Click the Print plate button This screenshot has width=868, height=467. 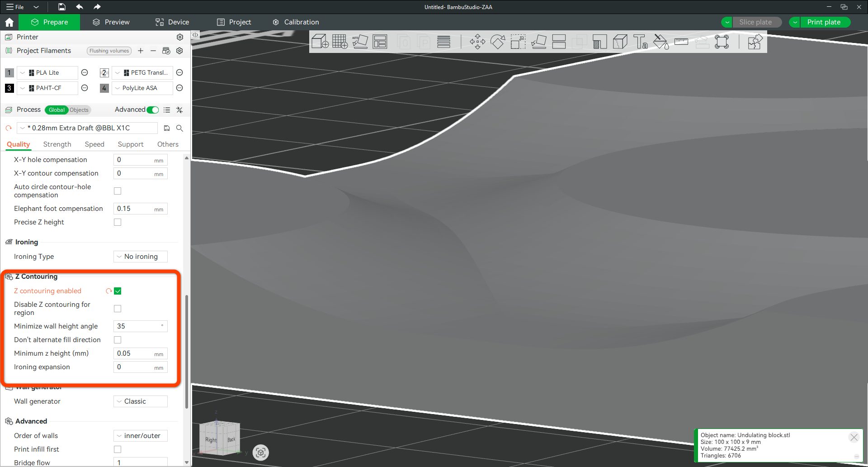[x=823, y=22]
